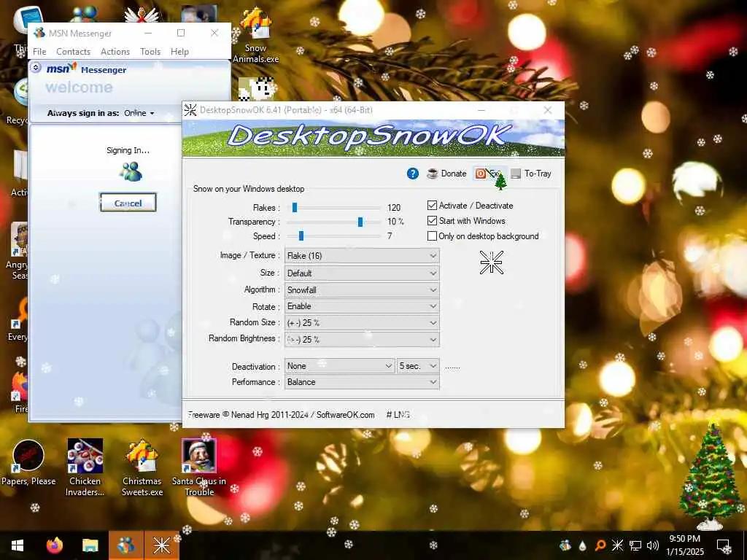
Task: Open the Deactivation dropdown showing None
Action: [x=339, y=366]
